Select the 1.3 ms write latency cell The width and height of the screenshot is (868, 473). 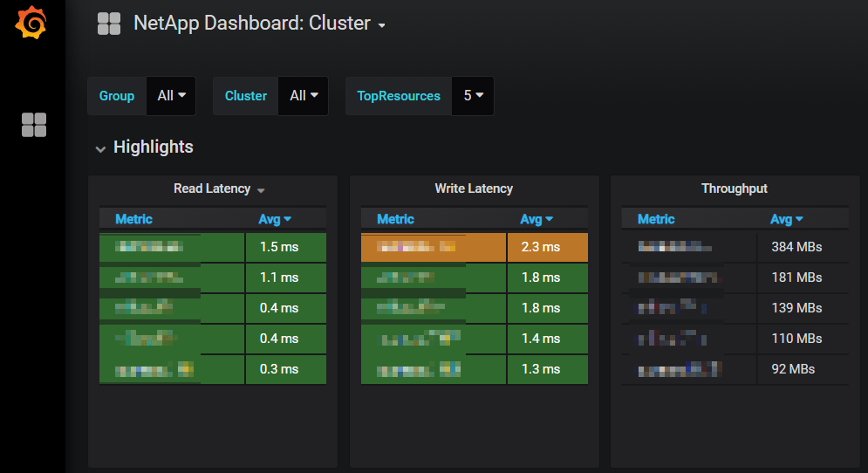tap(548, 369)
